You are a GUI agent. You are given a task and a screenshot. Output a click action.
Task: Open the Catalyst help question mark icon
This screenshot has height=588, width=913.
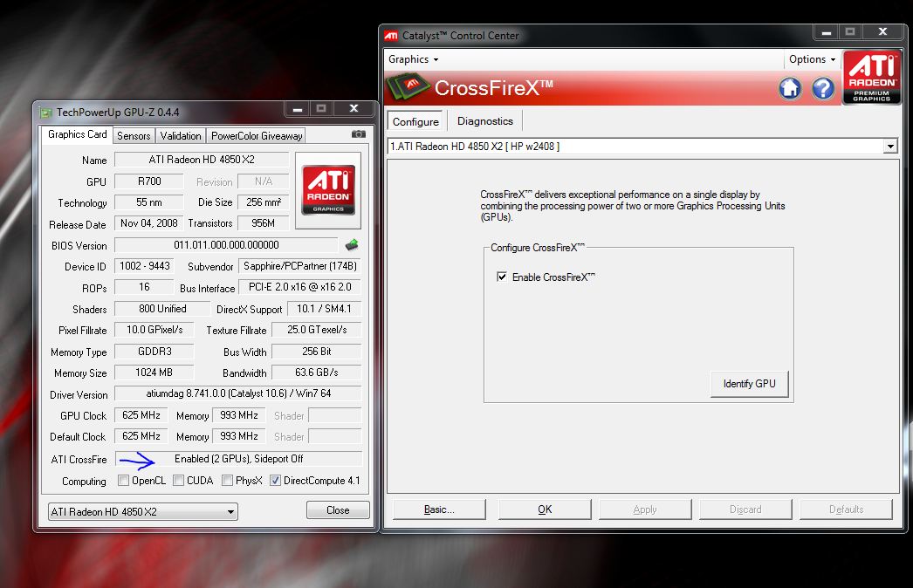coord(823,88)
